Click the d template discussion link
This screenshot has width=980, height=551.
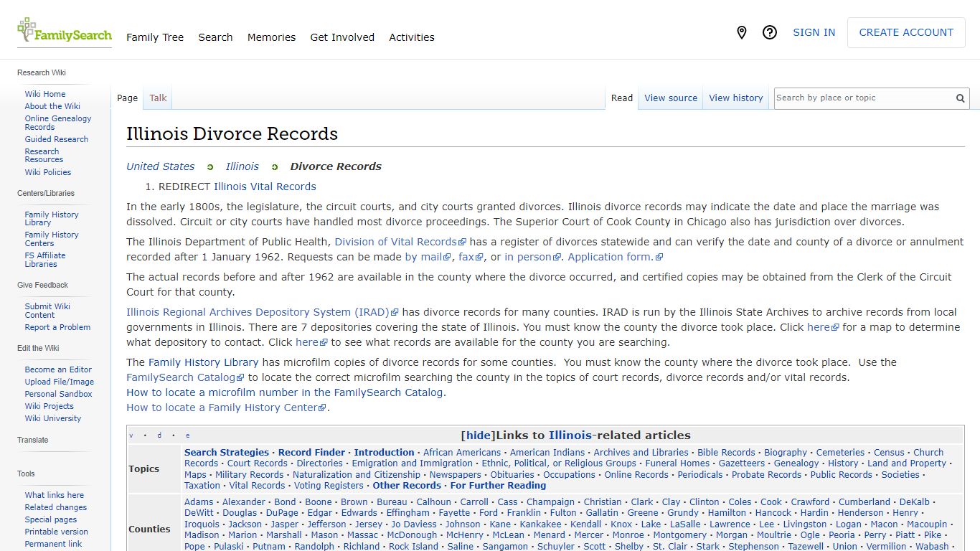(x=159, y=435)
